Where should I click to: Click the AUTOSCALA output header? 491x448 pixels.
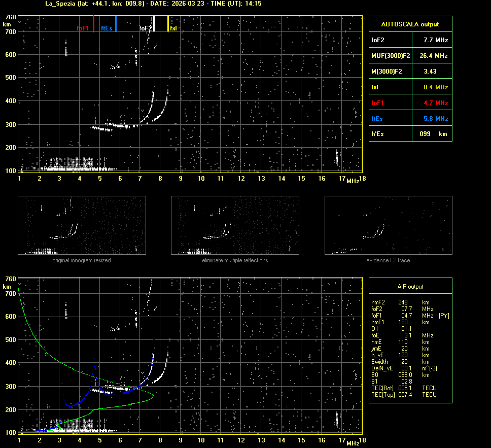[x=410, y=24]
